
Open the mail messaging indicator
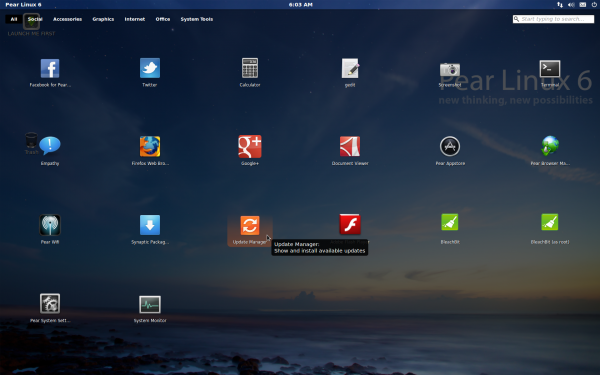582,5
